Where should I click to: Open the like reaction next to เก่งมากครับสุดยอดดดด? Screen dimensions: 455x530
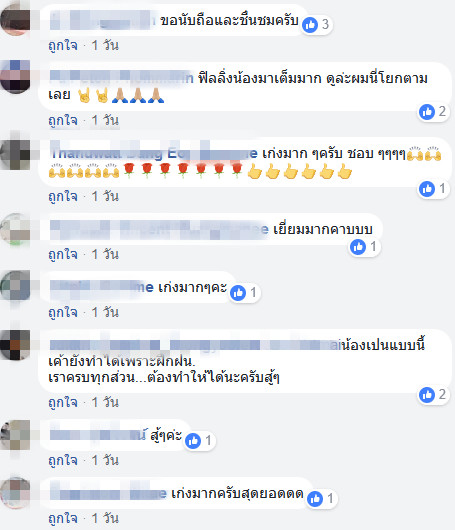[315, 499]
